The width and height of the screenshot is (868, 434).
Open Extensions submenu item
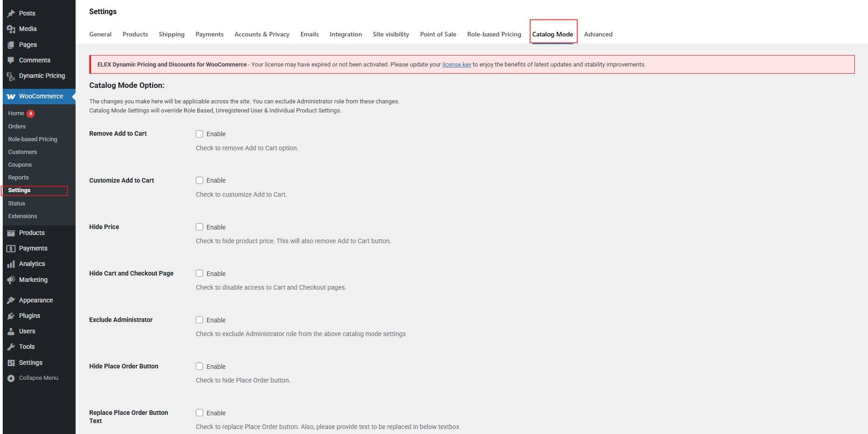(23, 216)
